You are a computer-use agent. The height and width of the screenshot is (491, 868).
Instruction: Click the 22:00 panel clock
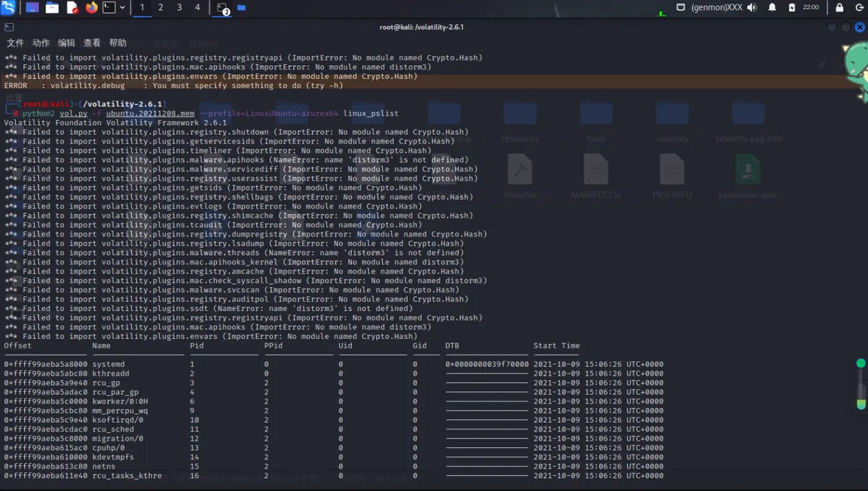pos(811,7)
